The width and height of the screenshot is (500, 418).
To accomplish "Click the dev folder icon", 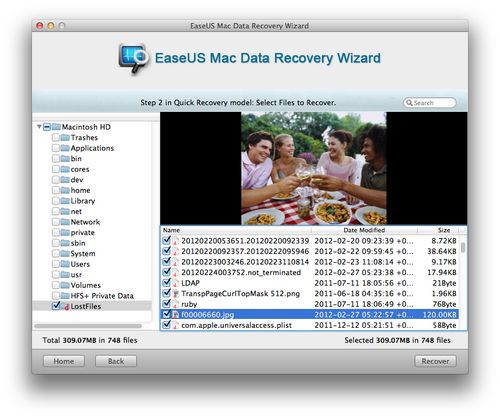I will click(65, 180).
